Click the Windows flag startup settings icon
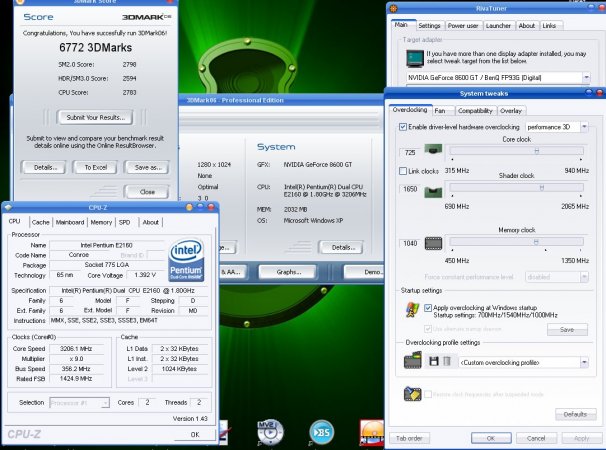This screenshot has width=606, height=450. click(x=412, y=310)
